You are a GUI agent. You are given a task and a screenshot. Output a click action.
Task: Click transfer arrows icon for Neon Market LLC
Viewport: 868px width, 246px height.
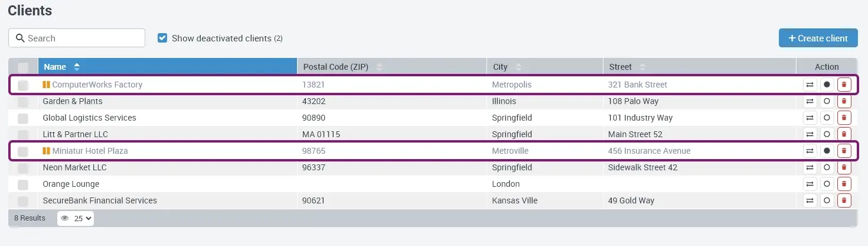coord(810,167)
